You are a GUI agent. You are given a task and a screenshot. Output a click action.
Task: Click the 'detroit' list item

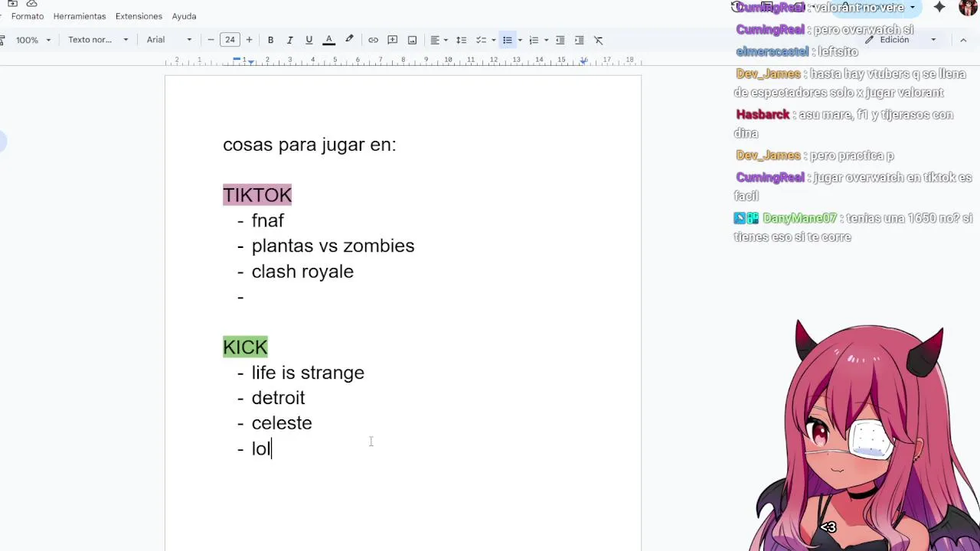click(x=278, y=398)
